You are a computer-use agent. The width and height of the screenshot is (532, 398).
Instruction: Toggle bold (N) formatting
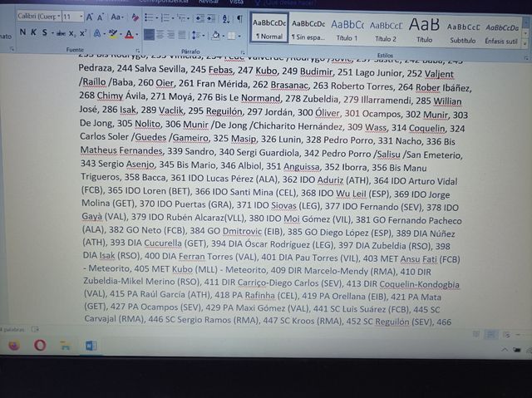(22, 33)
